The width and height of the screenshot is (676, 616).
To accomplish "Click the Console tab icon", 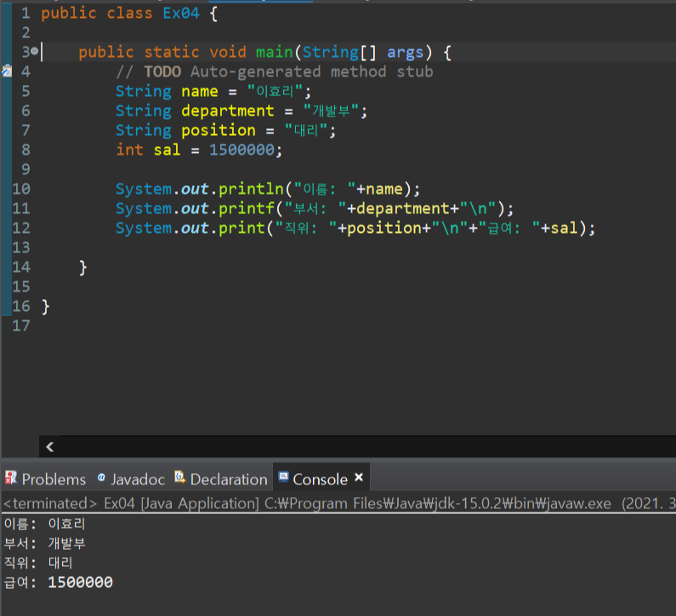I will 283,477.
